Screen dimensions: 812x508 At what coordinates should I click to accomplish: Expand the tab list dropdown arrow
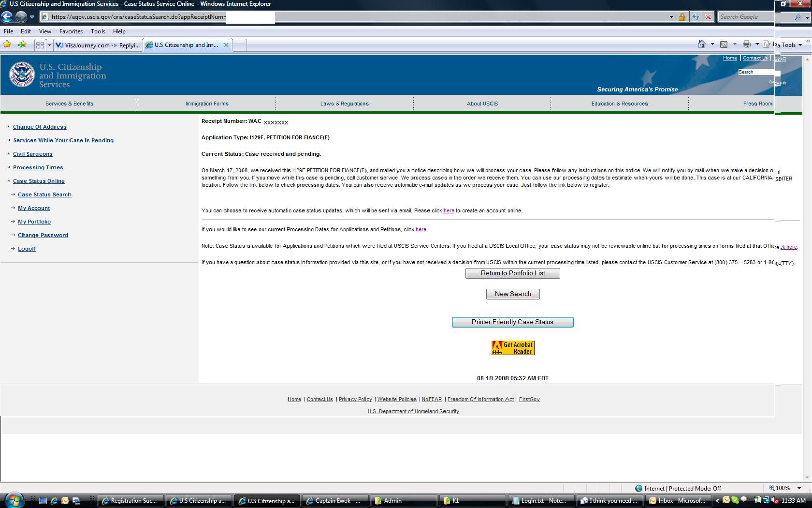click(x=49, y=45)
